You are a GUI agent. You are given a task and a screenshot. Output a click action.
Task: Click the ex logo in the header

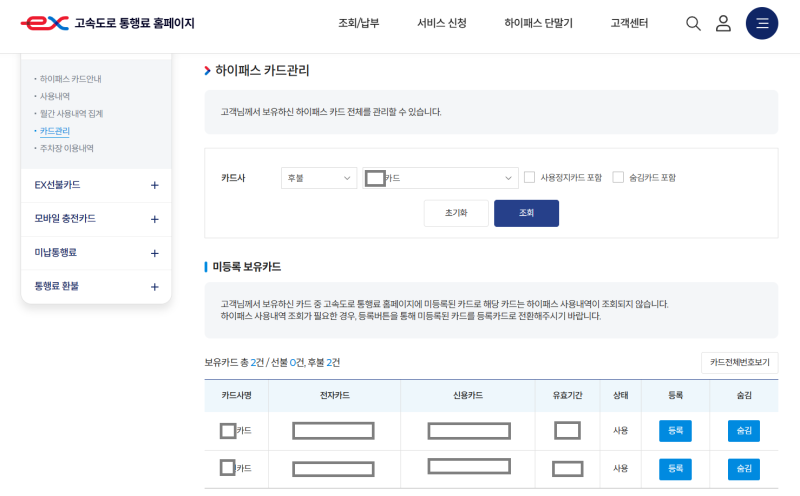pyautogui.click(x=44, y=23)
